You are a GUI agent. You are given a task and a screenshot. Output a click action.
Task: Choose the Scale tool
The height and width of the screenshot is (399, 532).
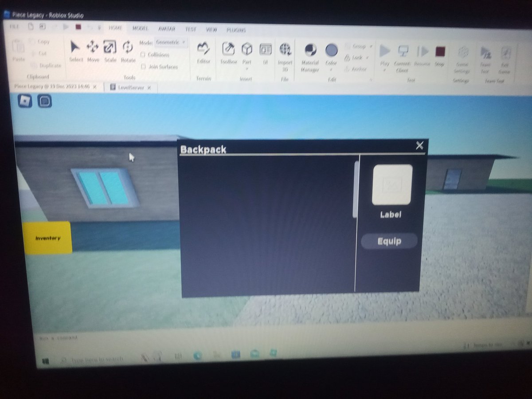pos(110,51)
